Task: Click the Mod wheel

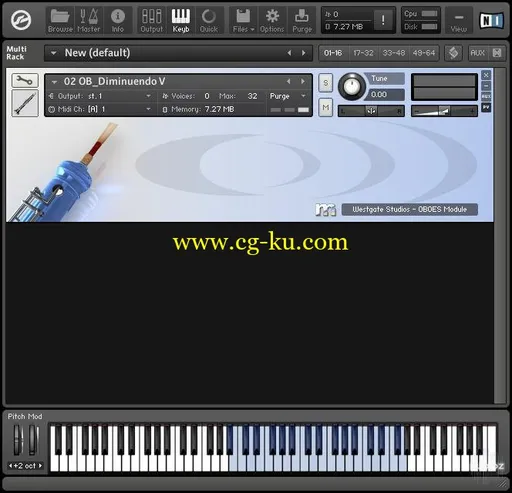Action: (33, 440)
